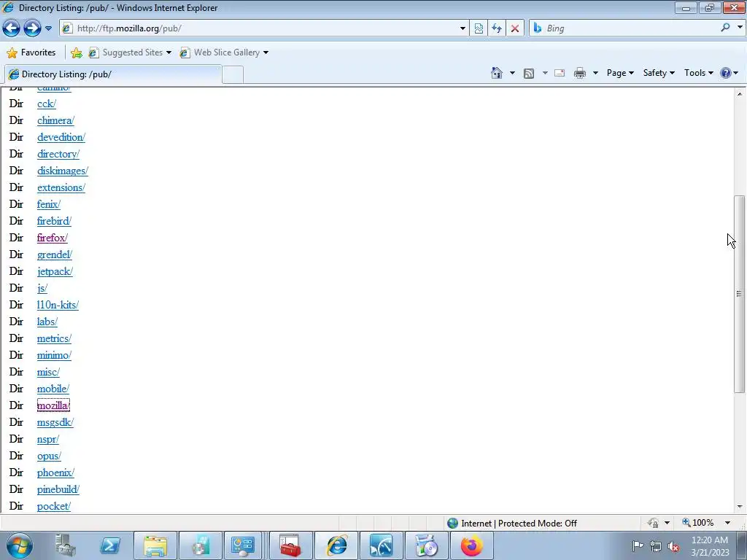Open the mobile/ directory link

coord(53,389)
